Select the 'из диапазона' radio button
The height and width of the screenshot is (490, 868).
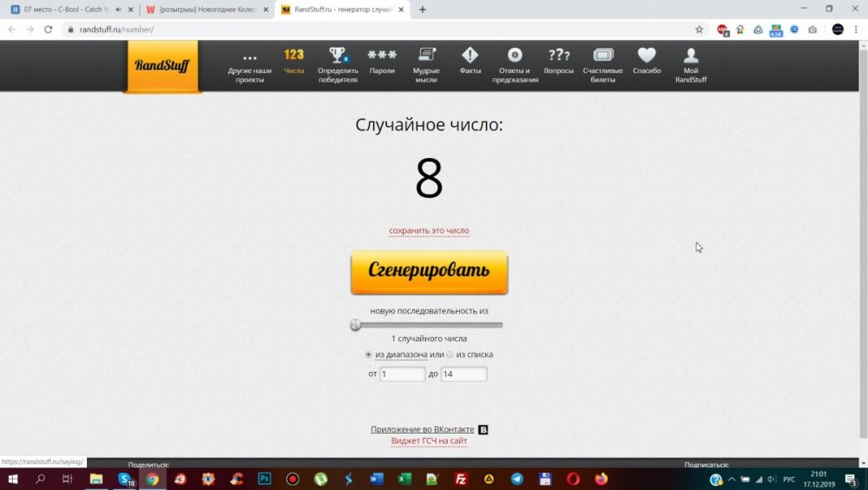(x=368, y=354)
